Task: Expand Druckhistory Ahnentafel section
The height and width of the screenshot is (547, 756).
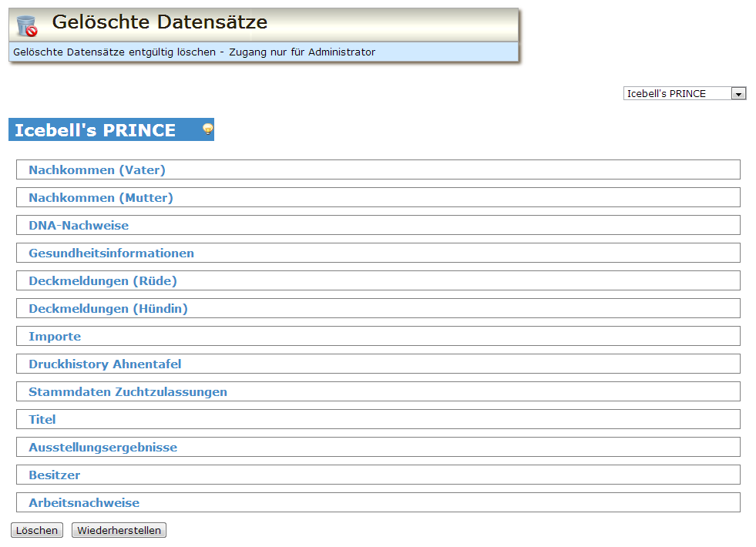Action: [105, 364]
